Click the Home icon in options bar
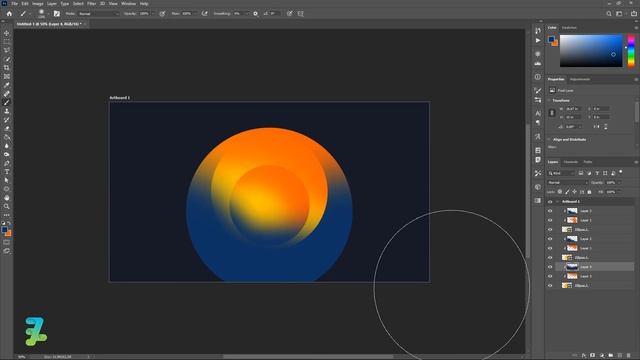 (9, 13)
